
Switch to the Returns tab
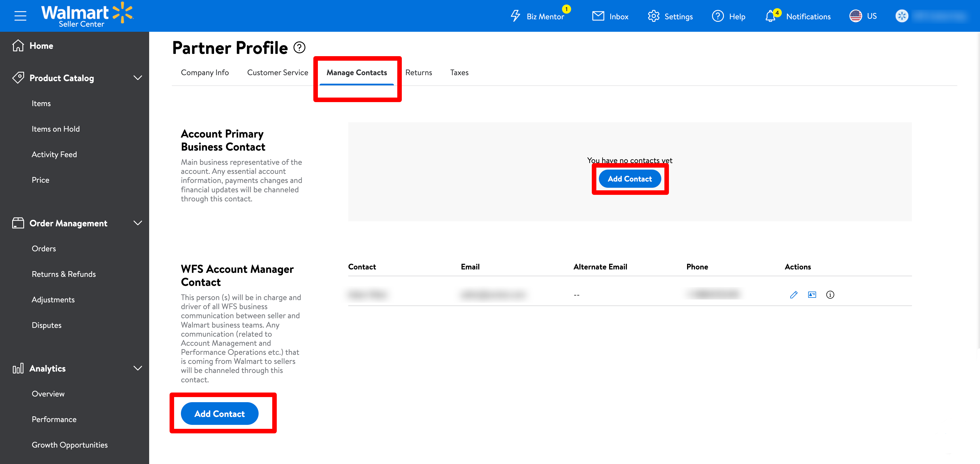point(419,72)
